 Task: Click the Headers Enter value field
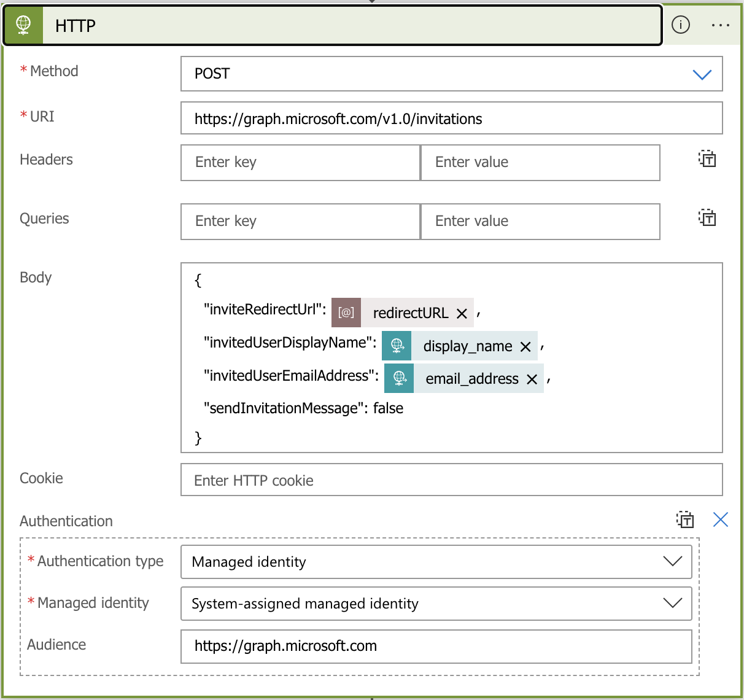coord(540,163)
